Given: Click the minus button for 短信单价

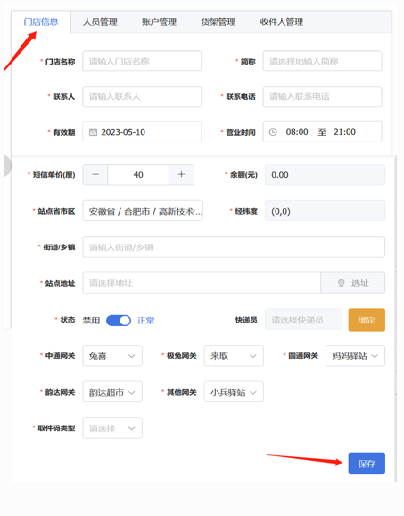Looking at the screenshot, I should (95, 175).
